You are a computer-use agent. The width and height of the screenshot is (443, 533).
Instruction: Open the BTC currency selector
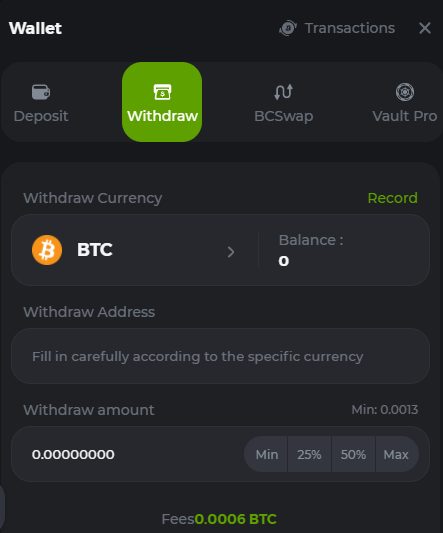tap(134, 250)
